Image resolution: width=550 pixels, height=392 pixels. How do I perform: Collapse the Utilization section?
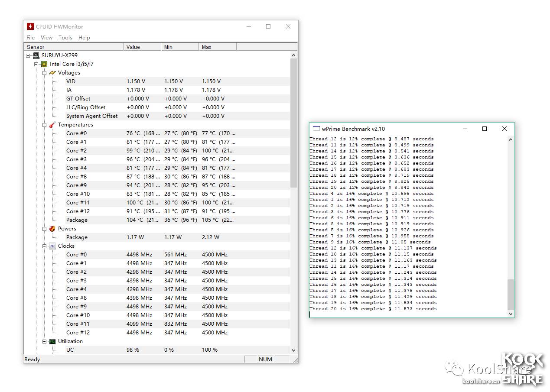pos(45,341)
